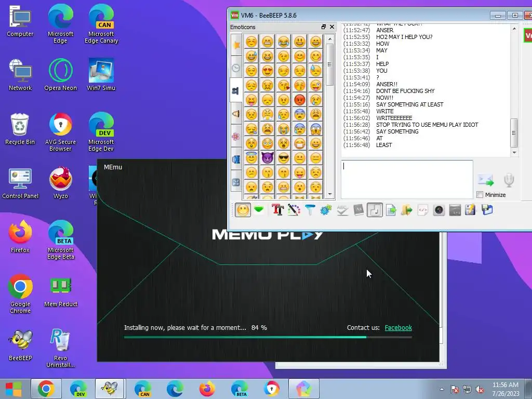Toggle the emoticons panel button in BeeBEEP toolbar

(243, 210)
